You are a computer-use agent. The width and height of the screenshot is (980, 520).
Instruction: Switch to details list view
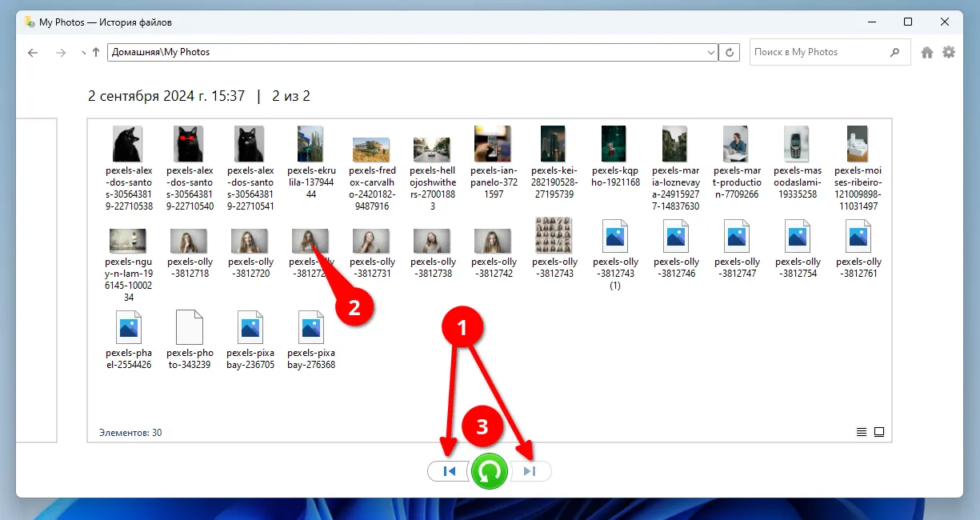coord(862,432)
